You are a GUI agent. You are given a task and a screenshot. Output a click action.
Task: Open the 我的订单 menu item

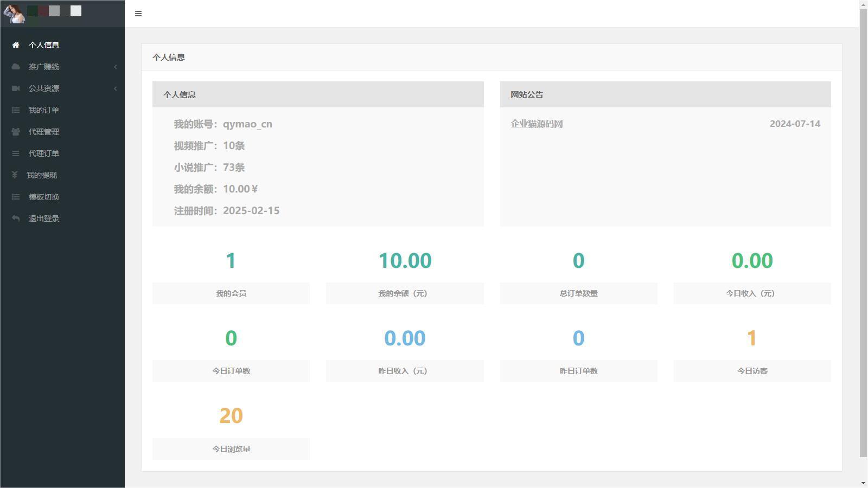44,110
